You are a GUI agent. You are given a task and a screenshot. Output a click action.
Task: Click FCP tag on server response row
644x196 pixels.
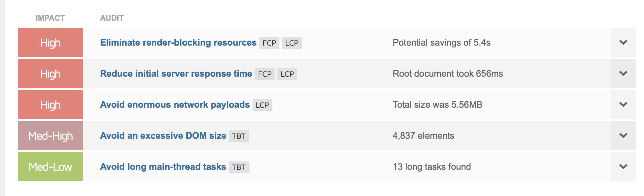(x=265, y=74)
